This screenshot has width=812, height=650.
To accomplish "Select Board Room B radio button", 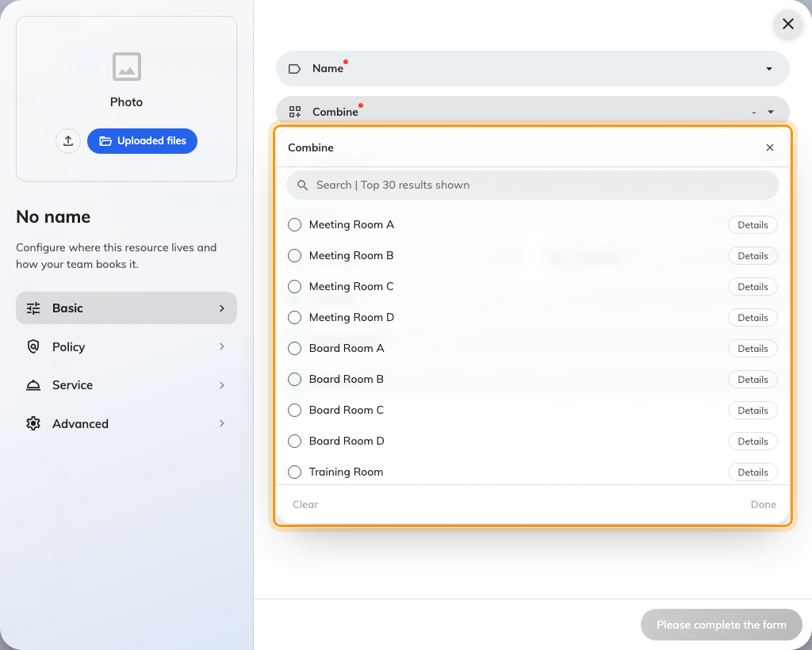I will pos(295,380).
